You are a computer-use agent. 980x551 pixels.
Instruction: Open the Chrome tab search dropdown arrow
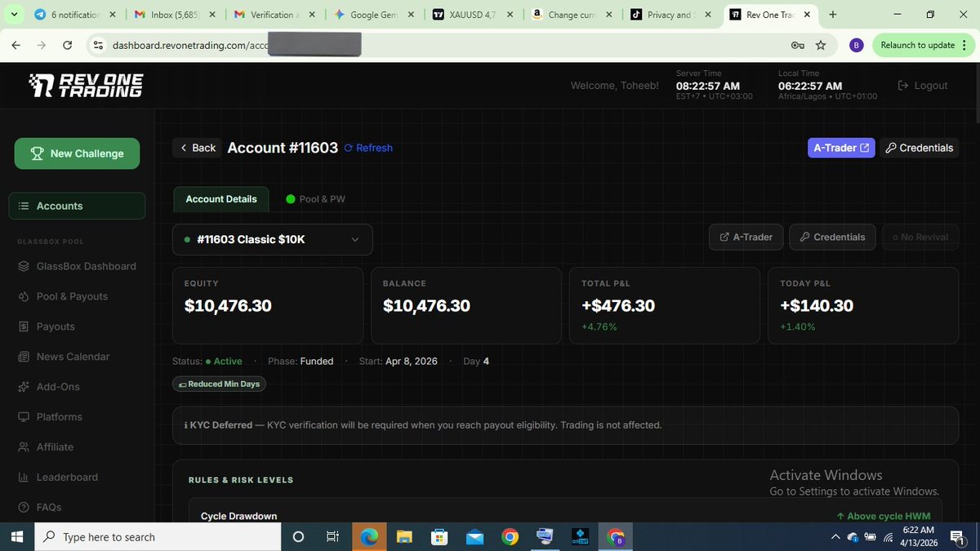(14, 15)
